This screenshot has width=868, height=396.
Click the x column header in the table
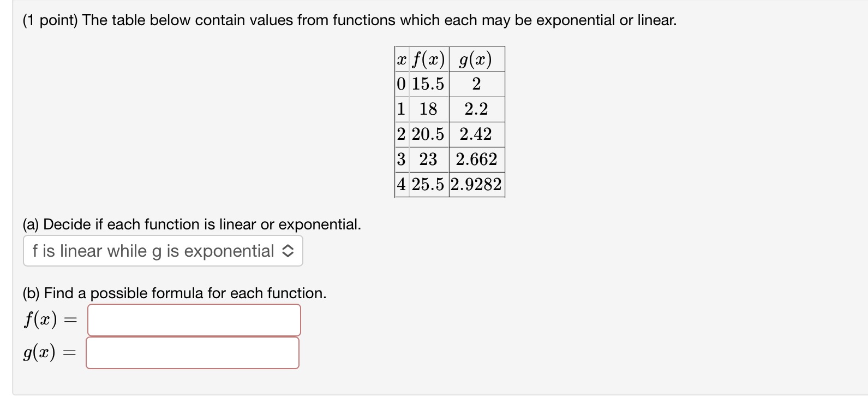[x=401, y=59]
